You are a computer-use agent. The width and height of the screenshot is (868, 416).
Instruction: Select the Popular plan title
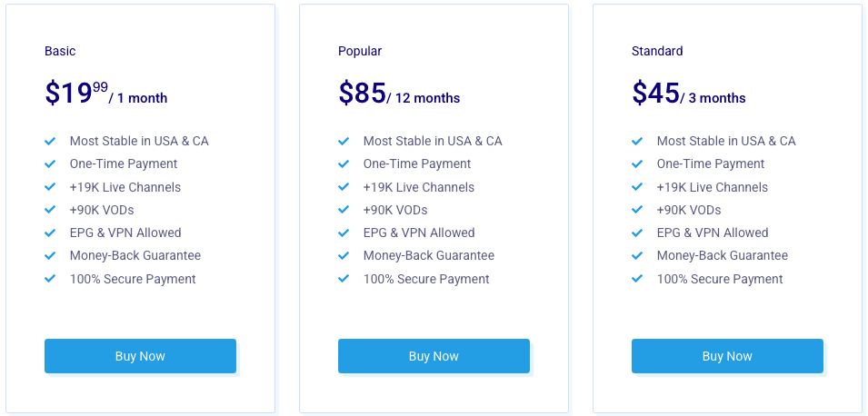(360, 51)
